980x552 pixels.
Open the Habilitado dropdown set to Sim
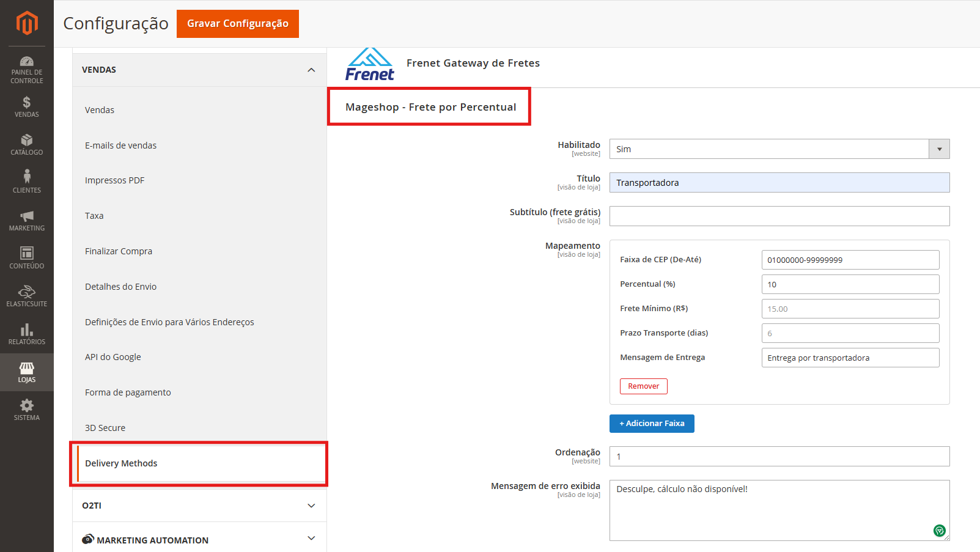pos(779,149)
